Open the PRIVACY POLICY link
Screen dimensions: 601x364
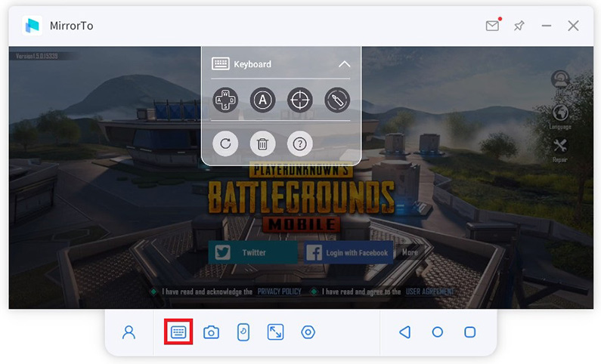[x=279, y=292]
